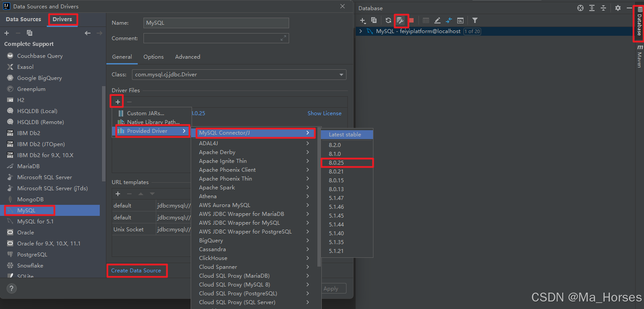644x309 pixels.
Task: Refresh the database tree
Action: click(x=388, y=20)
